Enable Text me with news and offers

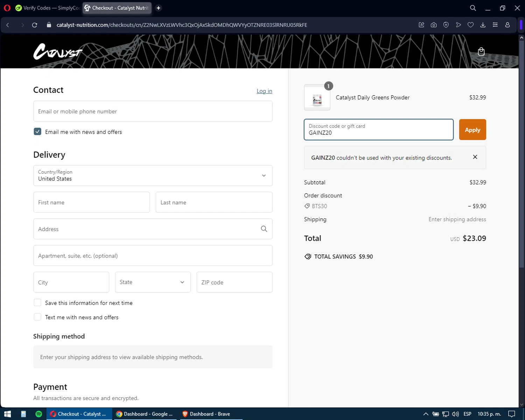click(x=37, y=317)
